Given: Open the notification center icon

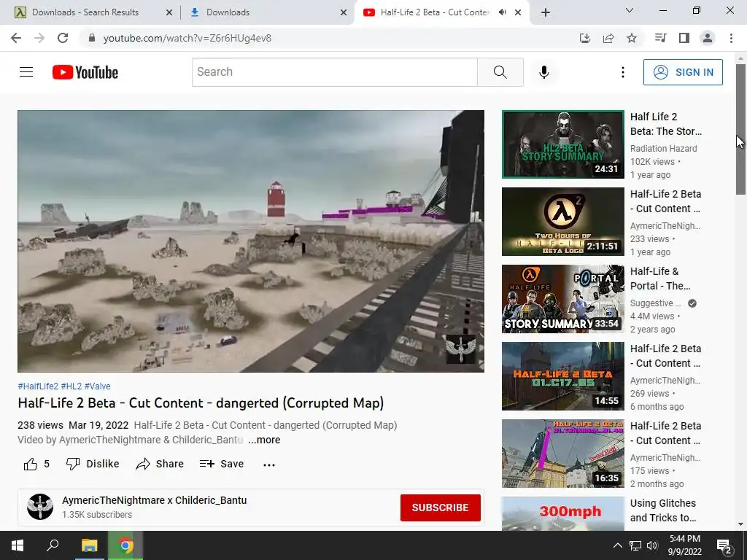Looking at the screenshot, I should (x=724, y=546).
